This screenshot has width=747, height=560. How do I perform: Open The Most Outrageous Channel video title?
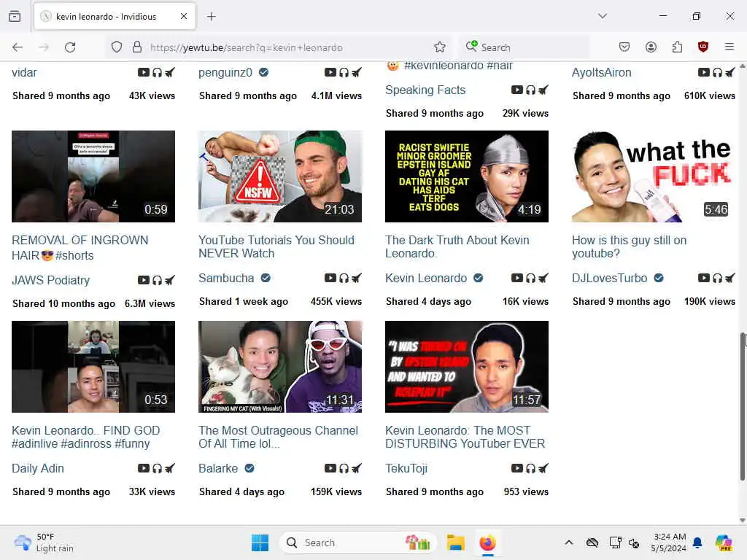(278, 437)
